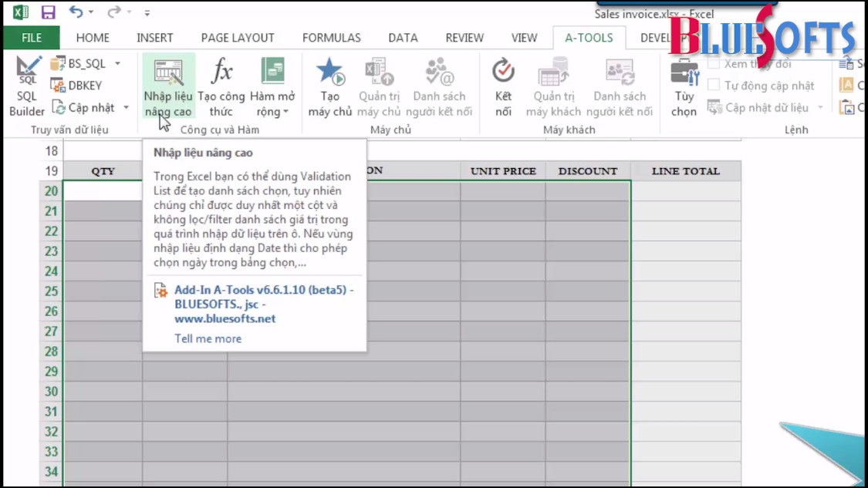Select row 19 header
This screenshot has width=868, height=488.
(51, 171)
